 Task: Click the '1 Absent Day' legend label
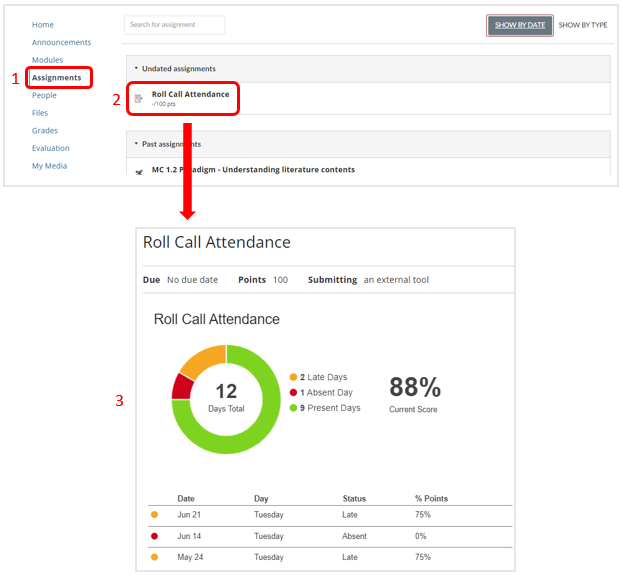point(326,392)
